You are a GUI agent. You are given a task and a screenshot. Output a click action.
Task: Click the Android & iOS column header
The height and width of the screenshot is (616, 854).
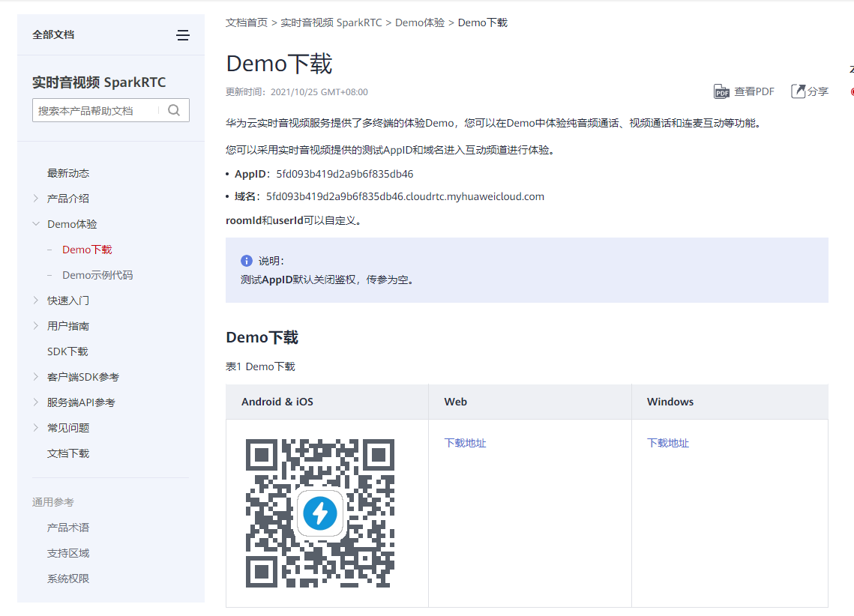point(277,402)
